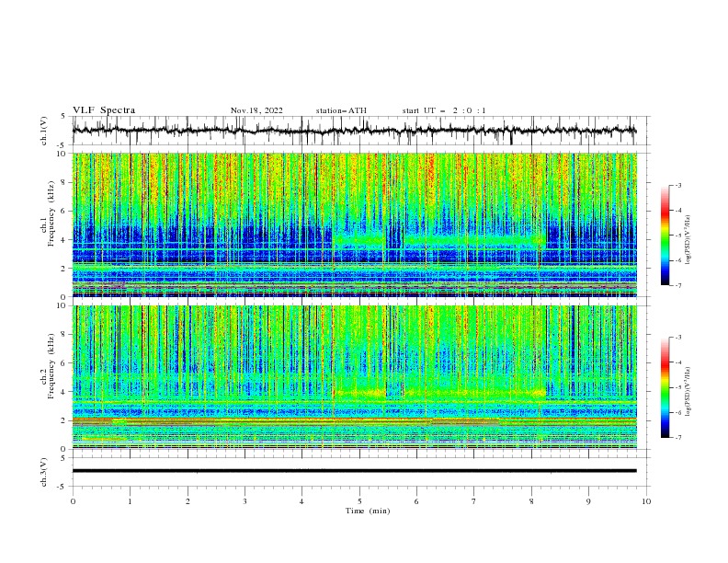Screen dimensions: 728x563
Task: Click the "2" kHz tick of ch.1 spectrogram
Action: (65, 269)
